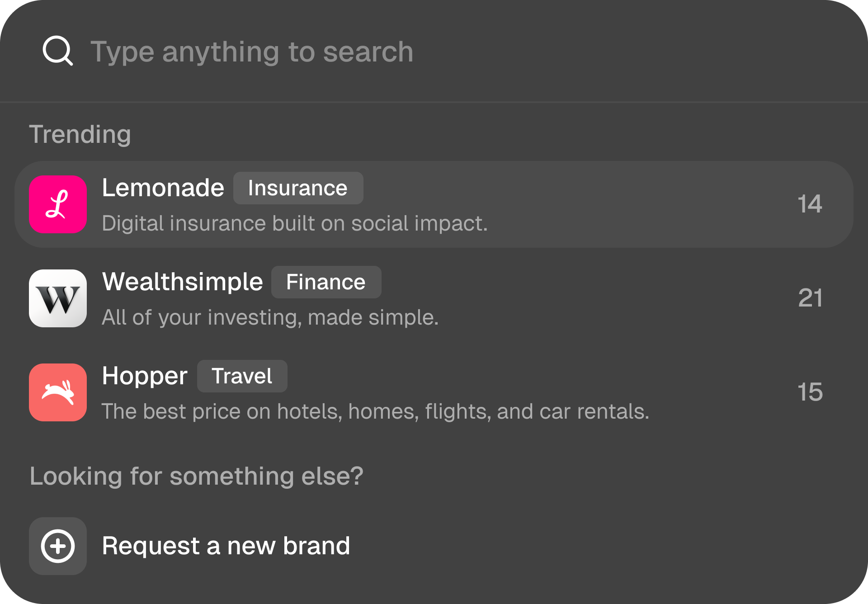Click Hopper's hotels and flights description

[375, 411]
